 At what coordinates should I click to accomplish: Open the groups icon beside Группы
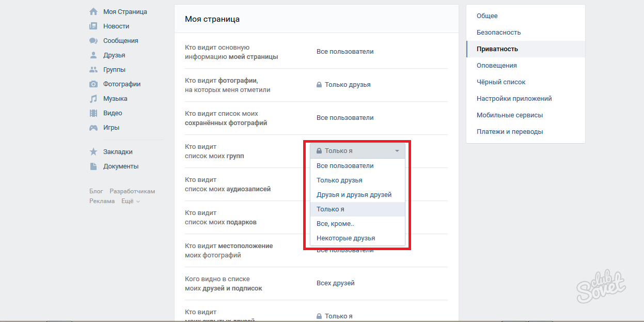tap(93, 69)
